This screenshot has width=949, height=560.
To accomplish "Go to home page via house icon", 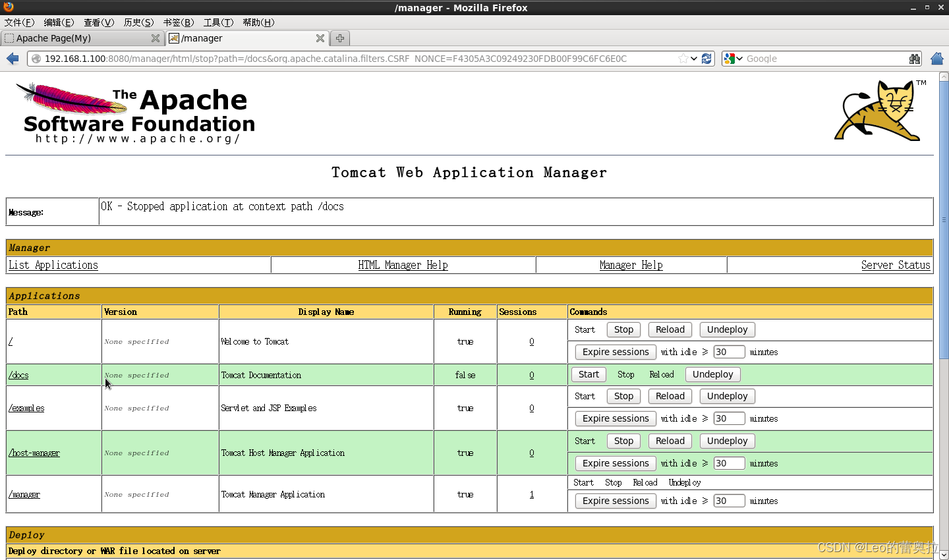I will click(937, 59).
